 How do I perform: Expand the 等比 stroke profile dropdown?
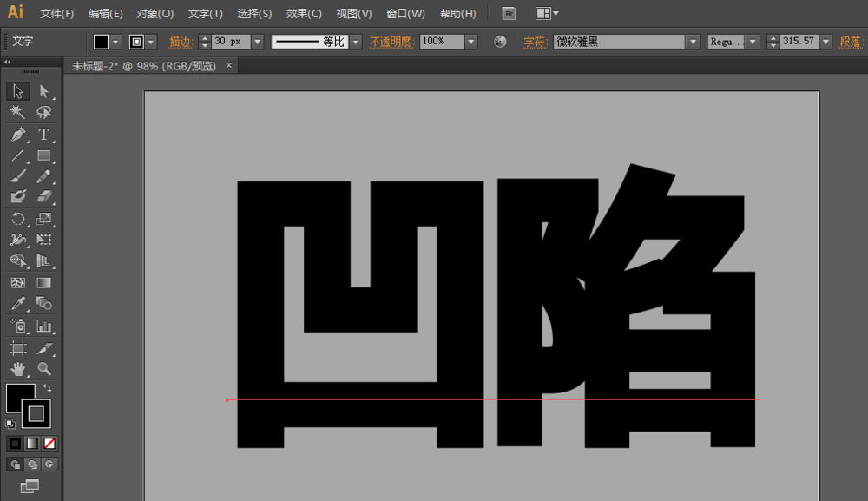click(x=356, y=42)
